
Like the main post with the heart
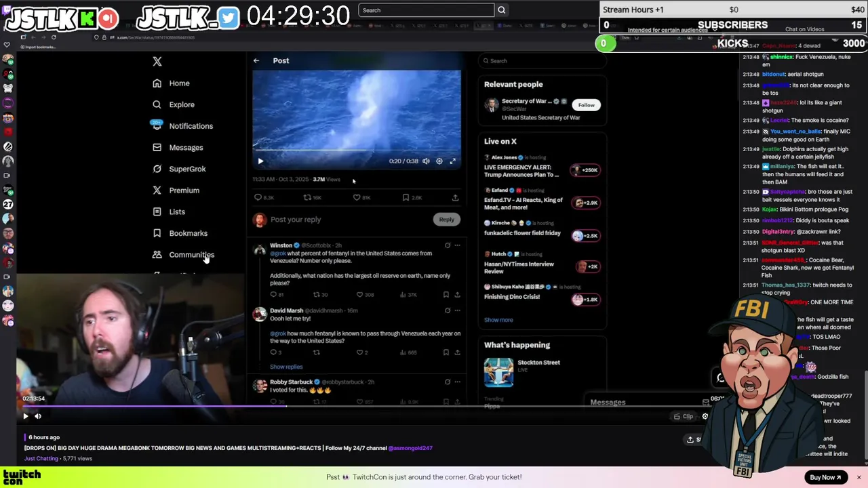pos(357,197)
